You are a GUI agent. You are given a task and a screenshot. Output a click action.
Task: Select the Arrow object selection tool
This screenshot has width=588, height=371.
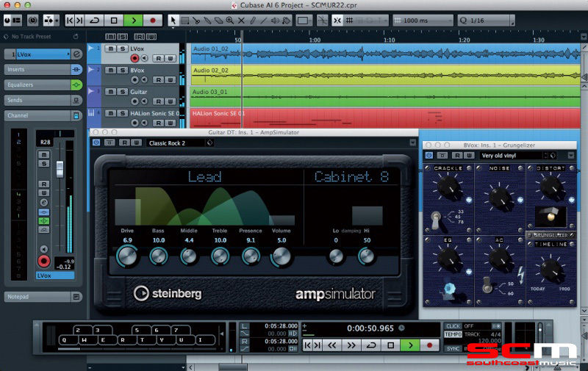point(173,21)
